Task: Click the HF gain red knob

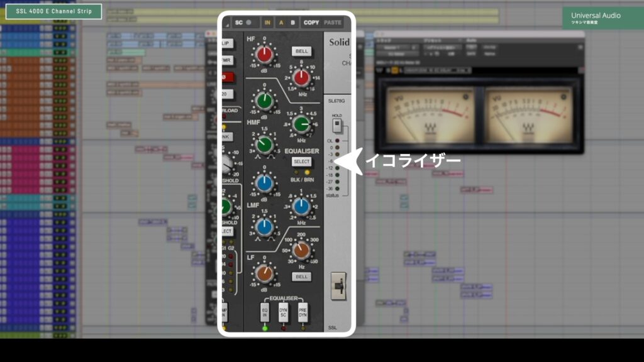Action: pyautogui.click(x=265, y=56)
